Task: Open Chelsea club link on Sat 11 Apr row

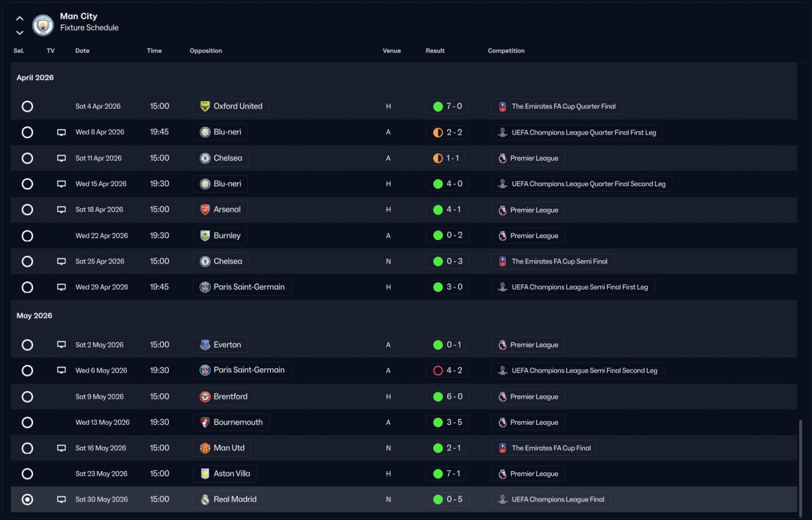Action: click(x=221, y=158)
